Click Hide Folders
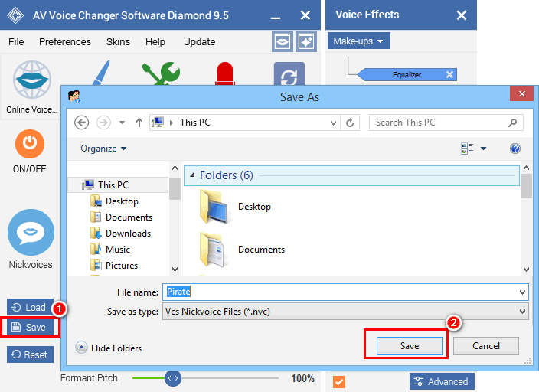The width and height of the screenshot is (539, 392). 108,348
